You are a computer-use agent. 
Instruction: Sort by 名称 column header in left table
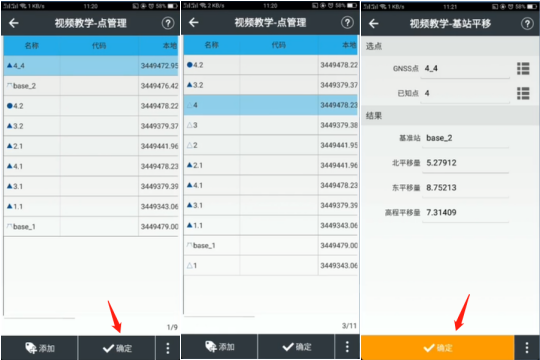32,45
